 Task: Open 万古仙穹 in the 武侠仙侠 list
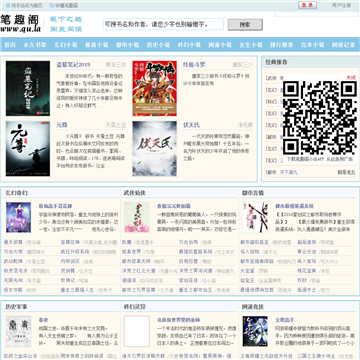click(x=188, y=242)
